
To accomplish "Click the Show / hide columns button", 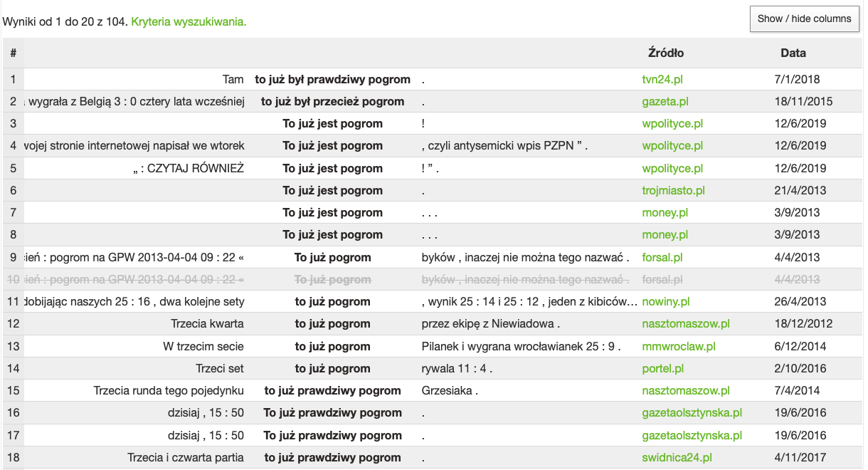I will coord(804,19).
